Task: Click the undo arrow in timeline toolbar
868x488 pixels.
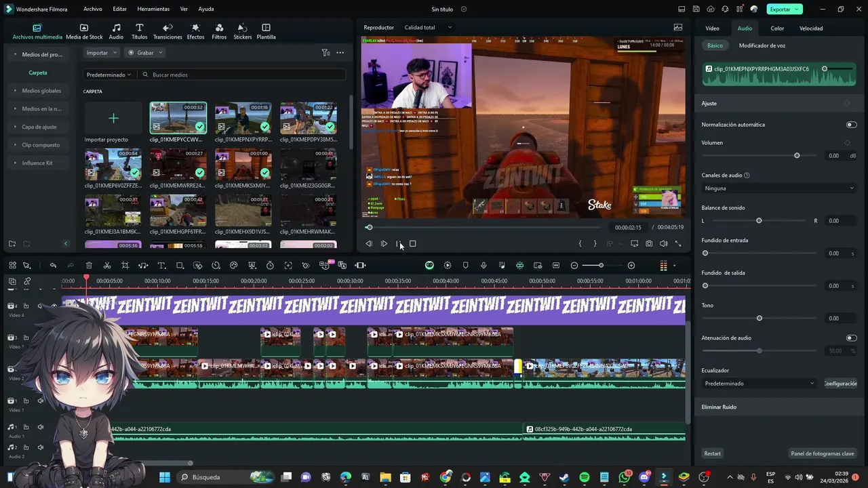Action: (53, 265)
